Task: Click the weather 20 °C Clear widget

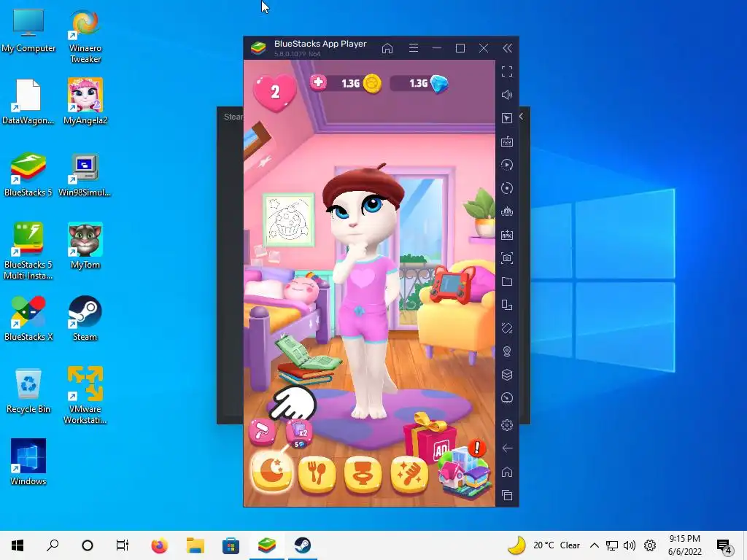Action: (543, 545)
